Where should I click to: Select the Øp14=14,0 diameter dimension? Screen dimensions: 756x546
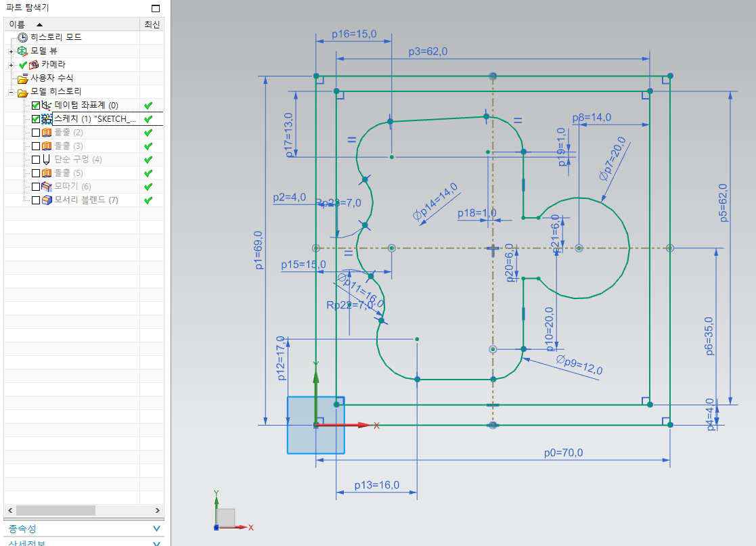coord(435,202)
